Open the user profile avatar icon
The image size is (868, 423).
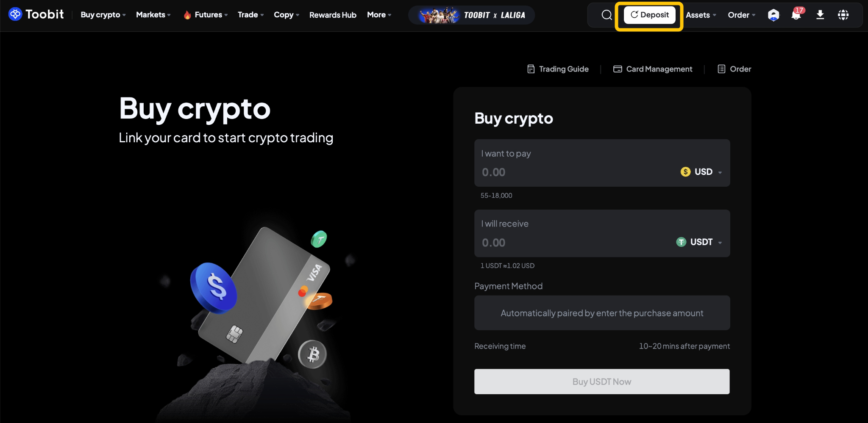pos(773,15)
